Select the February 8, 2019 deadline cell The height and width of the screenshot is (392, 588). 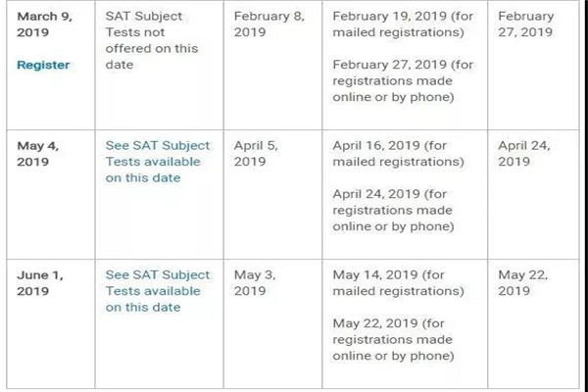pos(267,24)
